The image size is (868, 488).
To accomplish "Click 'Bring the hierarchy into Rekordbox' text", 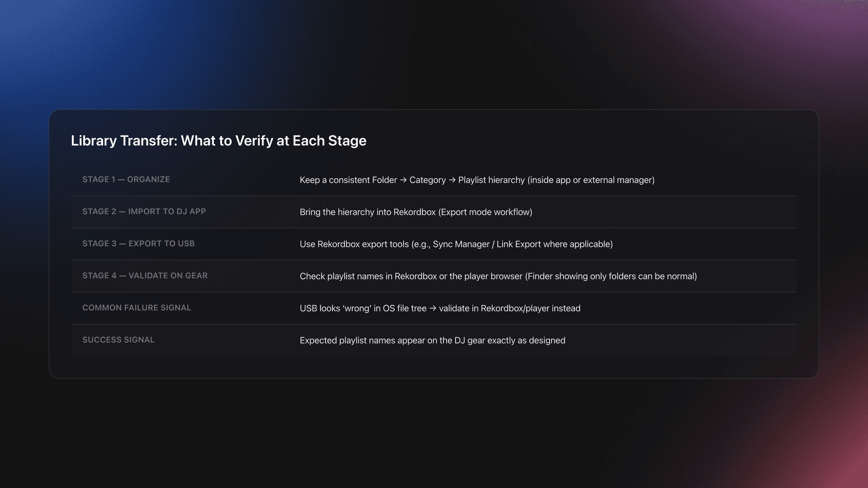I will click(368, 212).
